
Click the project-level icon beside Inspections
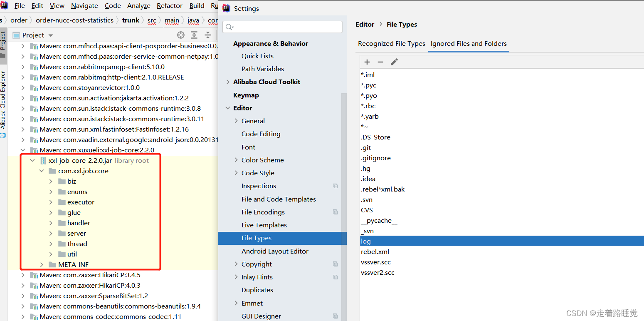click(335, 186)
